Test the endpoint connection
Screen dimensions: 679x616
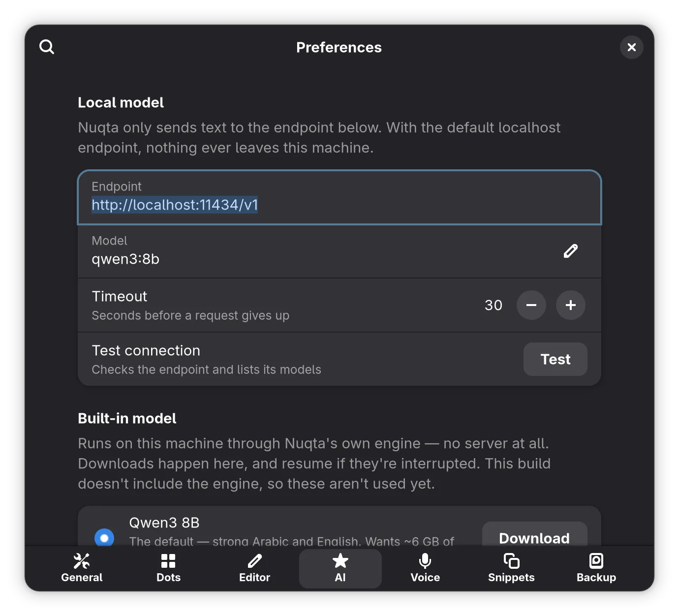(556, 359)
